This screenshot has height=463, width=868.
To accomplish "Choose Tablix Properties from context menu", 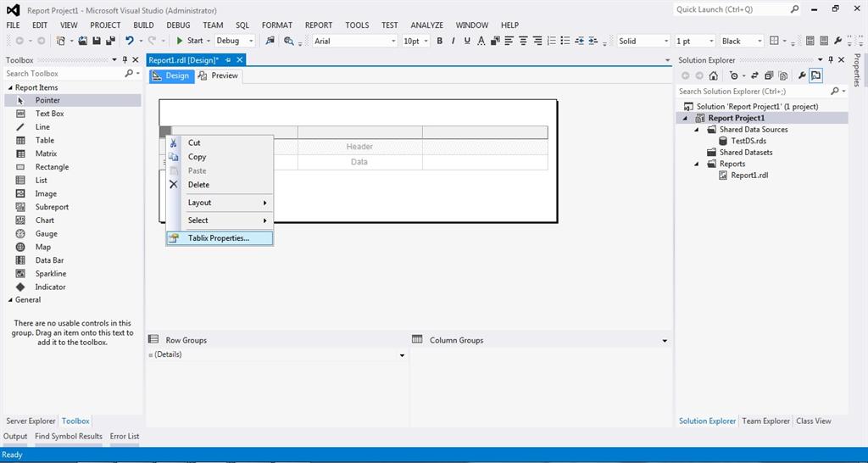I will coord(220,238).
